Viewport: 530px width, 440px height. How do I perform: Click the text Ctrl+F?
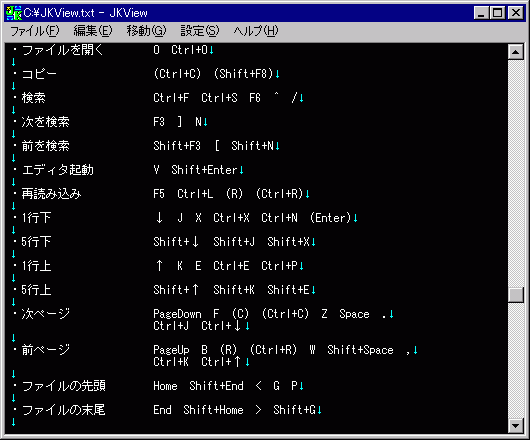click(x=171, y=98)
